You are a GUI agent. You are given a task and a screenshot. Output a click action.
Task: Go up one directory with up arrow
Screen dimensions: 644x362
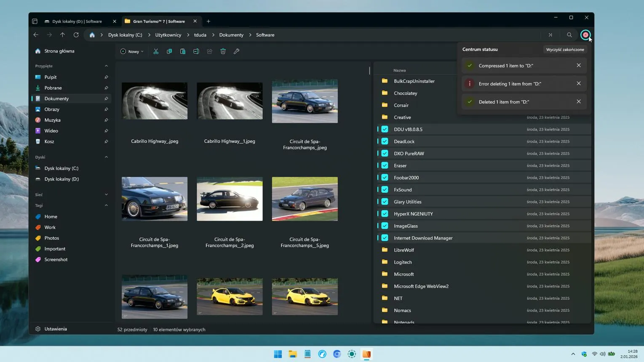click(62, 35)
